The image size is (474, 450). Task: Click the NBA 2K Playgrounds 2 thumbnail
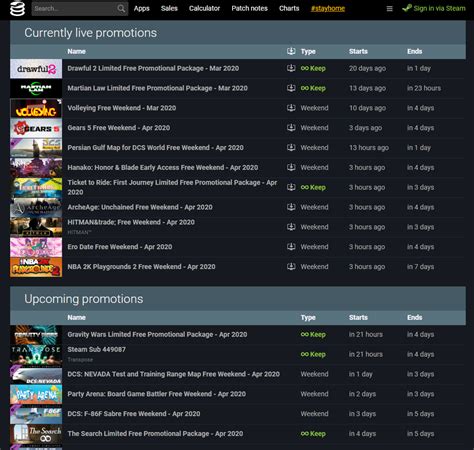[x=36, y=267]
